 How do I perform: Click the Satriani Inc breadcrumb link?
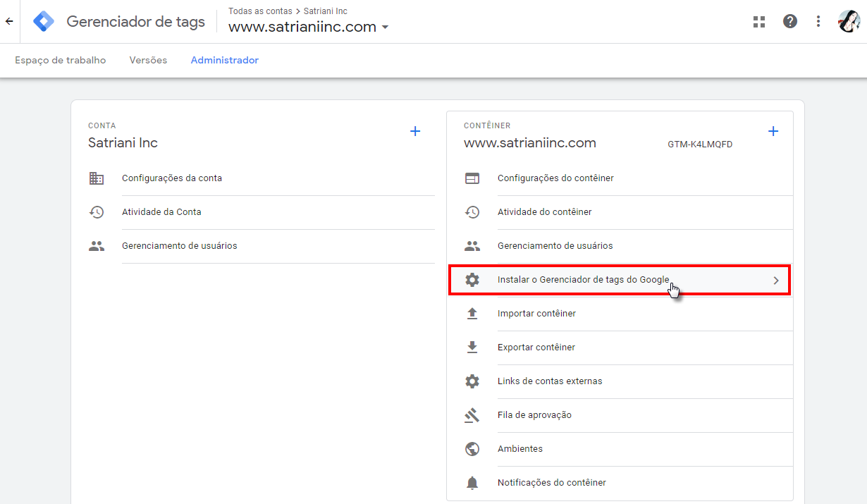coord(326,11)
